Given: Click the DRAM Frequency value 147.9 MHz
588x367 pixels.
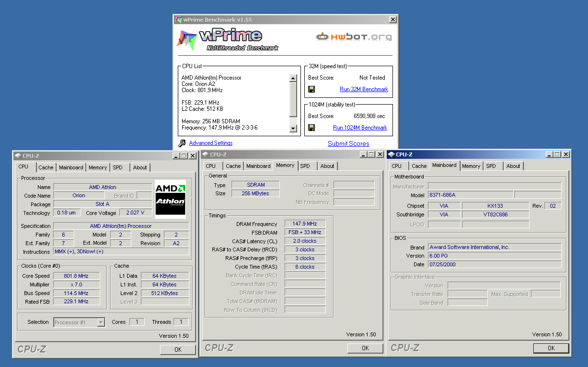Looking at the screenshot, I should [305, 224].
